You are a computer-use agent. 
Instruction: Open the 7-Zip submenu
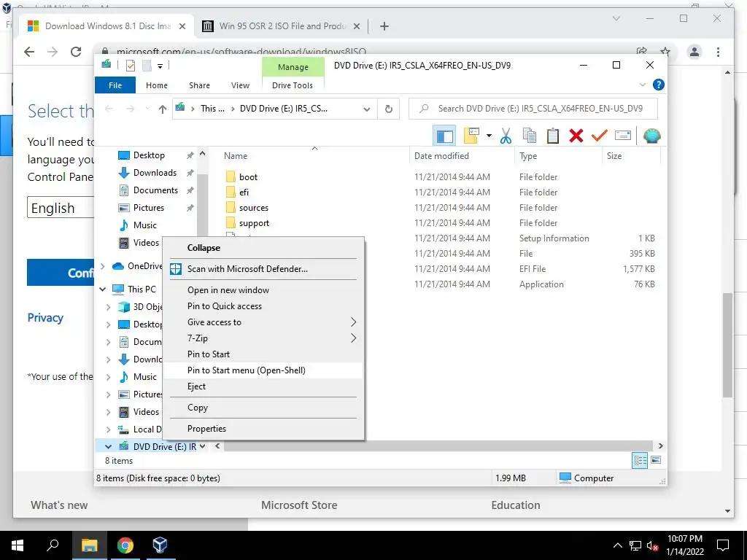(263, 338)
